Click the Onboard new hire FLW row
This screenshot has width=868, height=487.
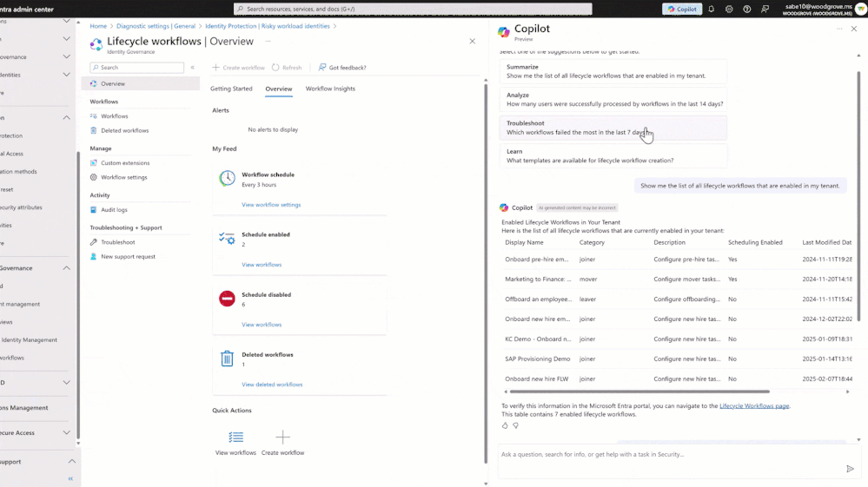point(677,378)
